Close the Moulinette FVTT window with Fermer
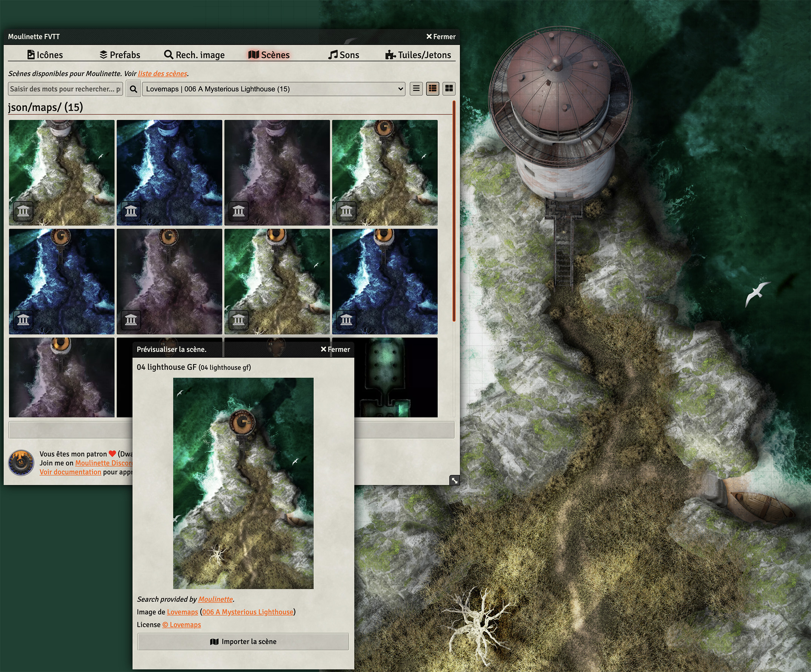 441,37
